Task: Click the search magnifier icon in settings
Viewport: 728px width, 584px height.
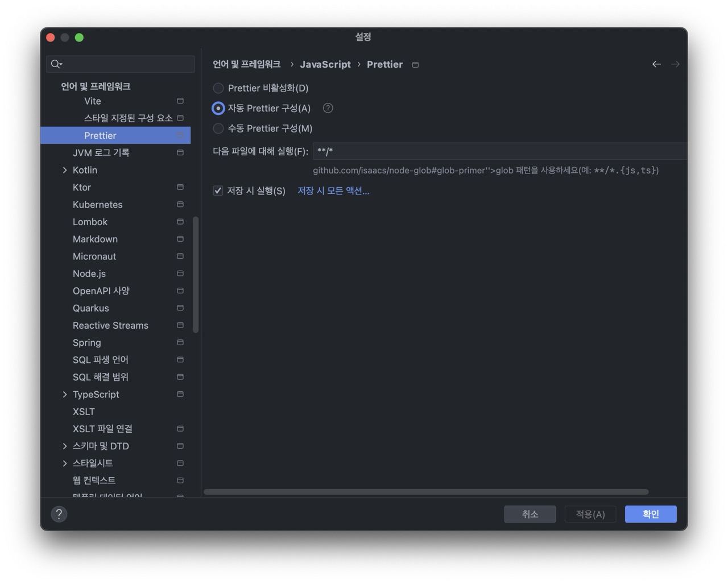Action: pos(56,64)
